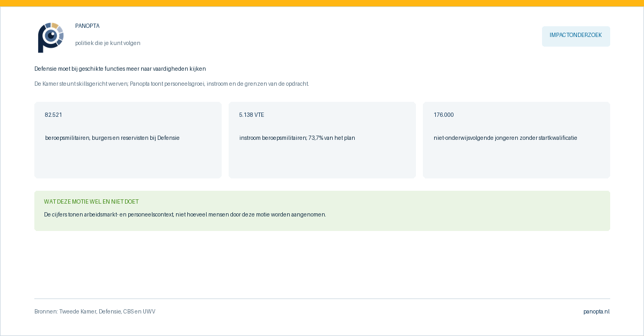
Task: Click the Panopta eye logo icon
Action: 50,38
